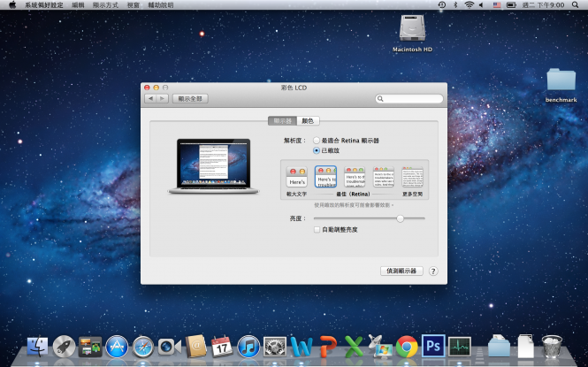Open the 視窗 menu
The image size is (588, 367).
(x=134, y=5)
